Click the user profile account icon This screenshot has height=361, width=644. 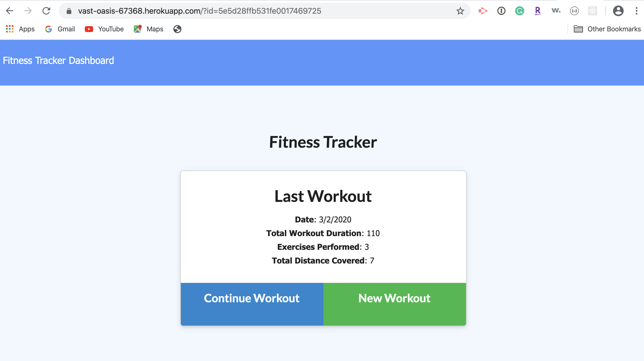tap(618, 11)
